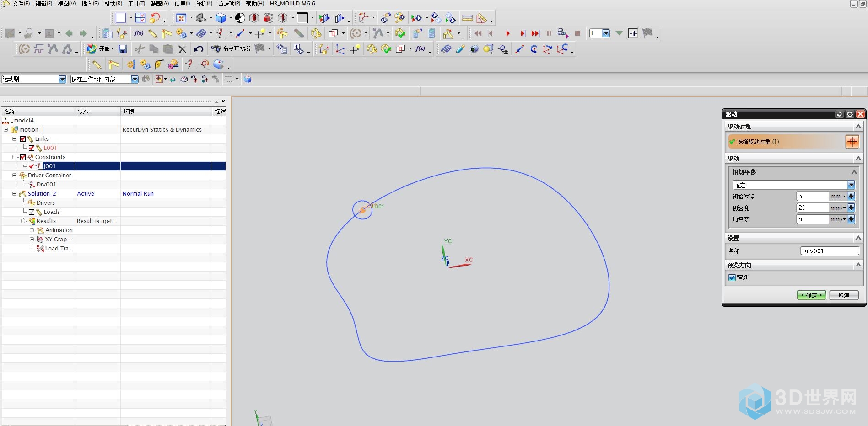
Task: Expand the Animation results node
Action: (x=32, y=230)
